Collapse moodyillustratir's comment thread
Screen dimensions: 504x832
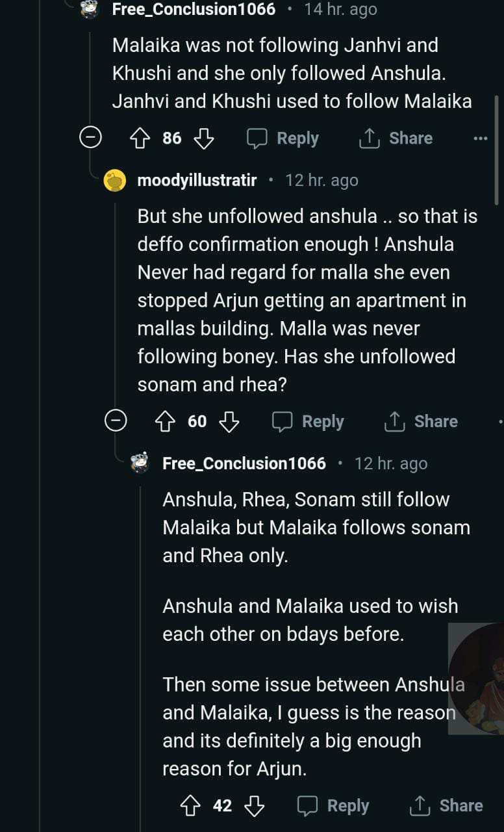click(116, 421)
